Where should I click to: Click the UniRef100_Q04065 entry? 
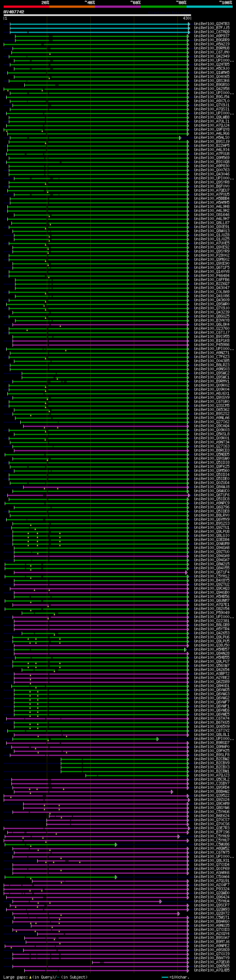(x=212, y=77)
